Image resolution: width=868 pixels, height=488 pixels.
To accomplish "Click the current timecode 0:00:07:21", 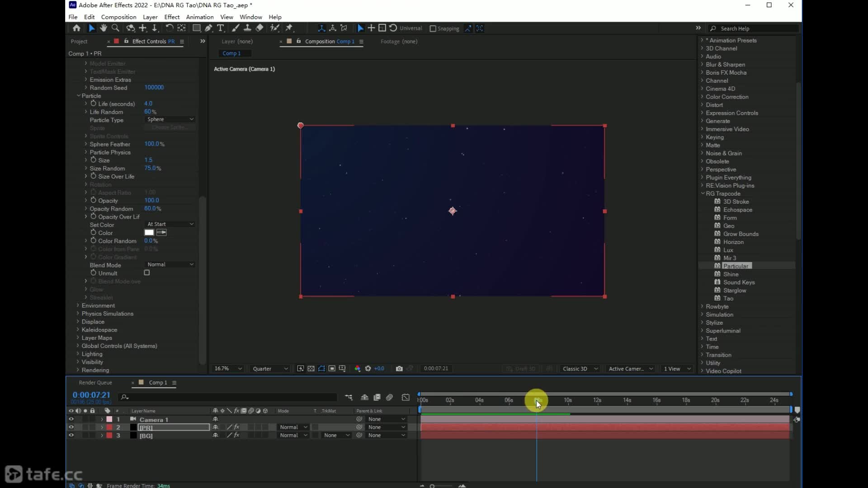I will point(91,395).
